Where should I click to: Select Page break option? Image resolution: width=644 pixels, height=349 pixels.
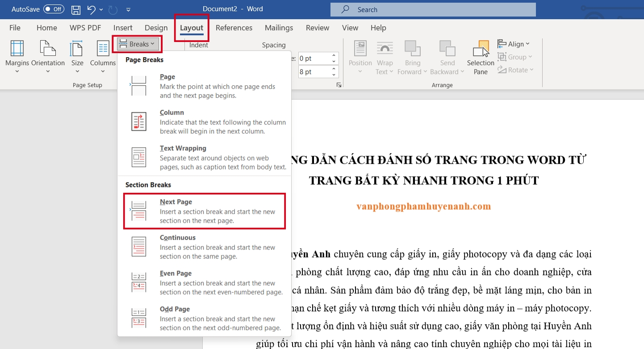pyautogui.click(x=204, y=86)
